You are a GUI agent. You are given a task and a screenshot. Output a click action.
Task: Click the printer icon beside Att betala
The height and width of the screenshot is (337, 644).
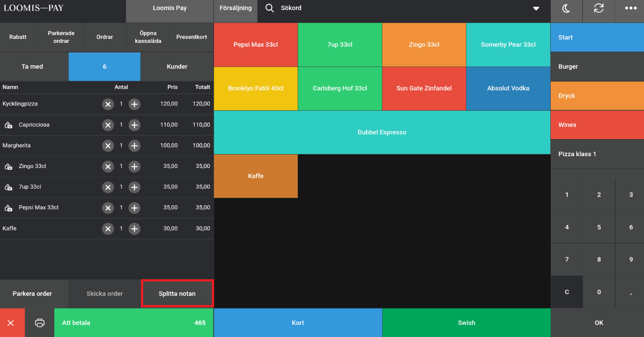click(39, 323)
